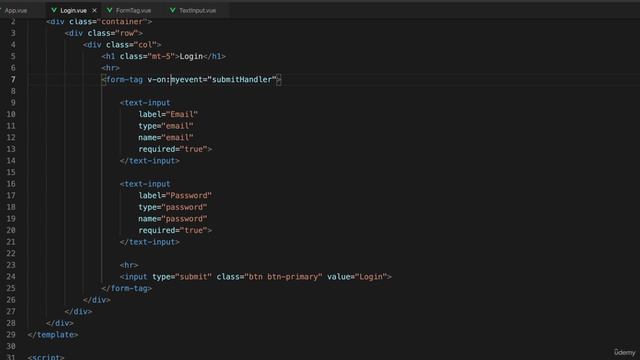Viewport: 640px width, 360px height.
Task: Click the name="email" attribute
Action: pyautogui.click(x=166, y=137)
